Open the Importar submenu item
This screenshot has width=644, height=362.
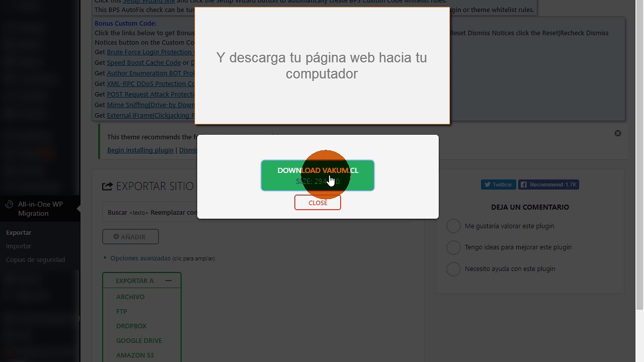click(19, 246)
